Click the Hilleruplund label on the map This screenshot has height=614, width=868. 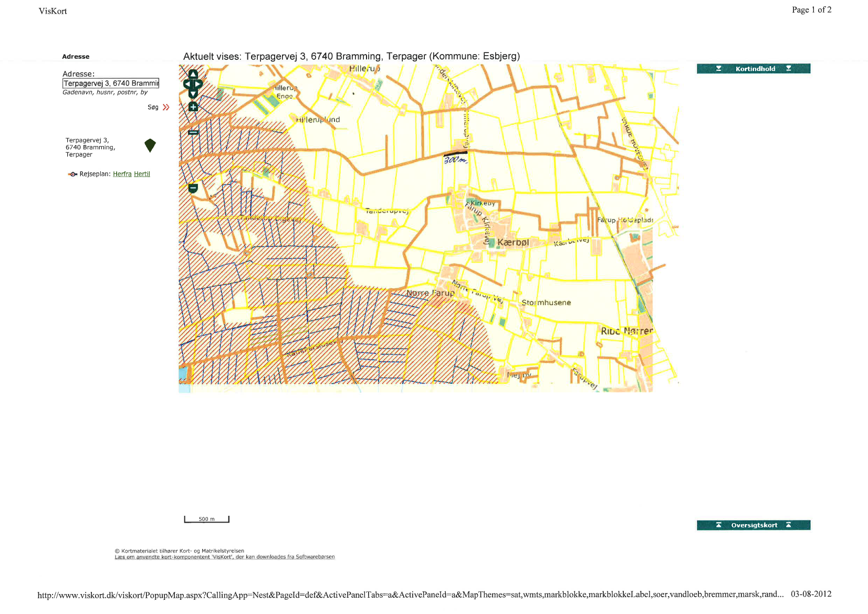[318, 120]
